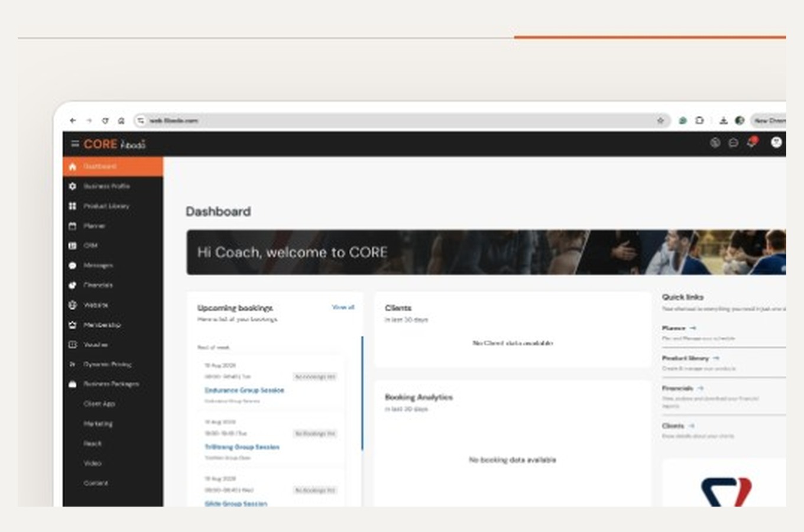Open the Website globe icon in sidebar
The image size is (804, 532).
[x=73, y=305]
